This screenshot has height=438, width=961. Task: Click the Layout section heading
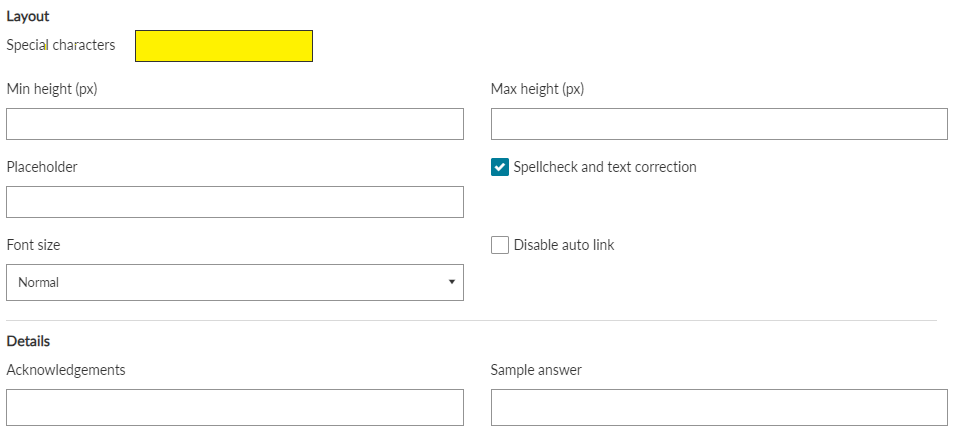point(28,17)
